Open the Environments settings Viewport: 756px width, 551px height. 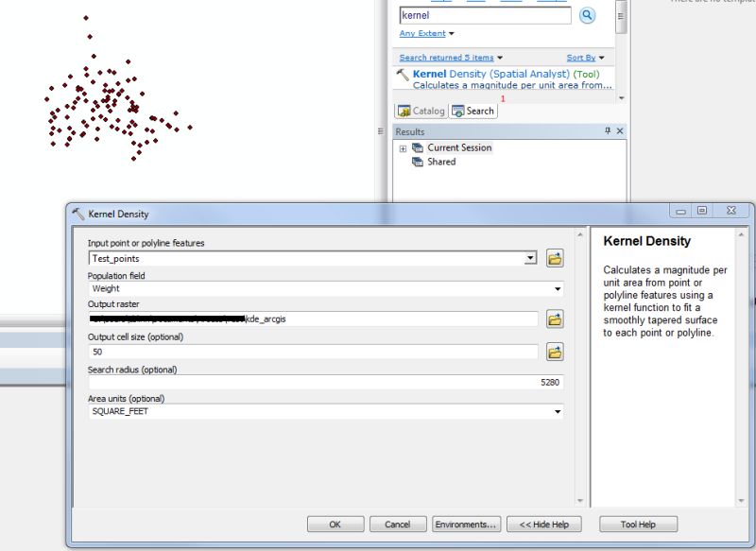[x=467, y=524]
